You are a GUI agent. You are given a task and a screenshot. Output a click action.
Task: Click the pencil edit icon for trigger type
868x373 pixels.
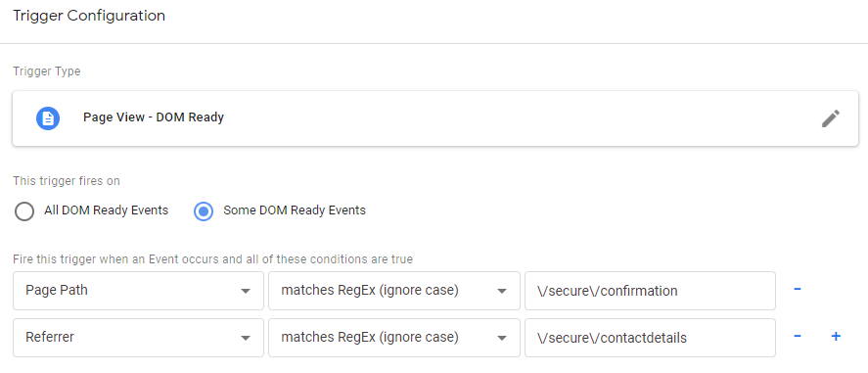(x=831, y=118)
